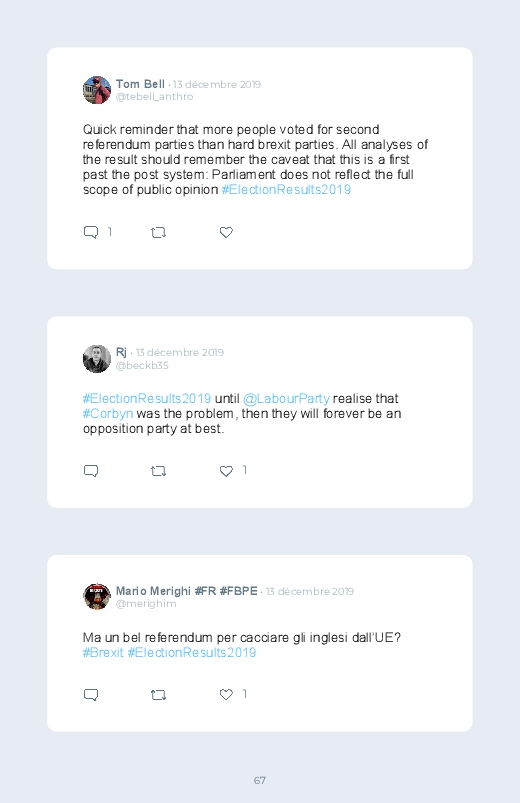The width and height of the screenshot is (520, 803).
Task: Open the #Corbyn hashtag
Action: tap(108, 413)
